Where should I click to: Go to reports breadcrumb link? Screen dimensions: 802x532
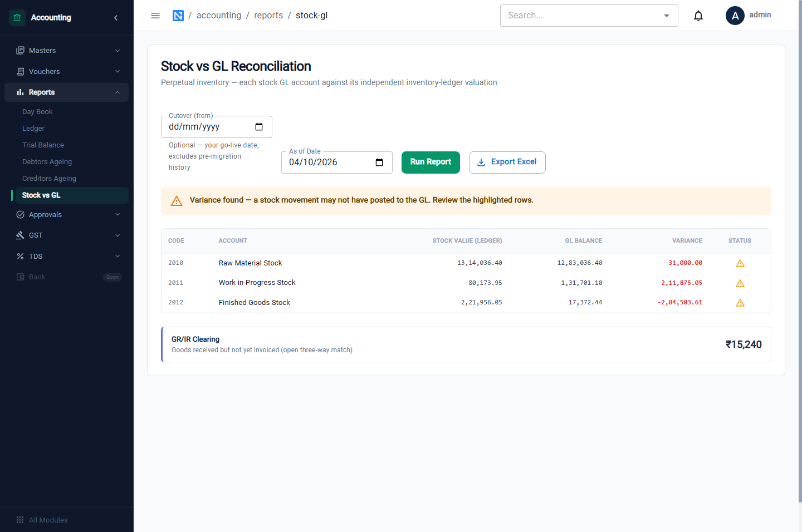(268, 16)
